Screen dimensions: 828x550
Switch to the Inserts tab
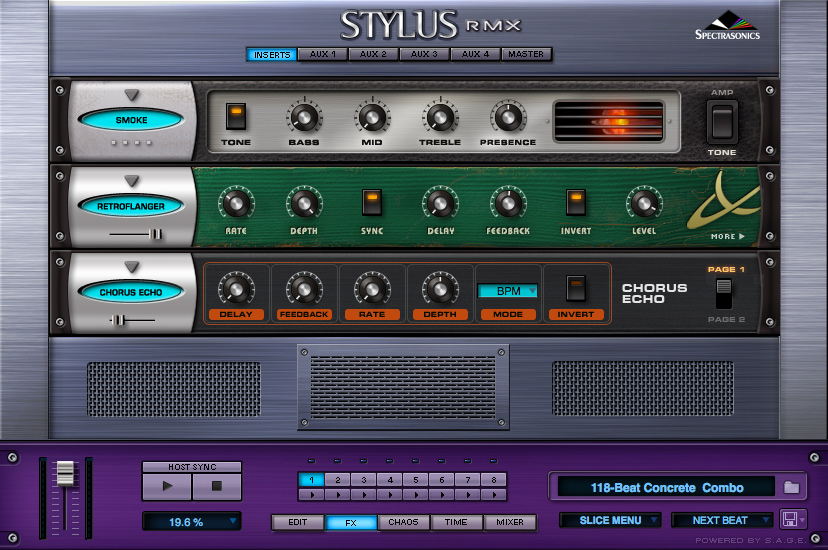click(271, 54)
